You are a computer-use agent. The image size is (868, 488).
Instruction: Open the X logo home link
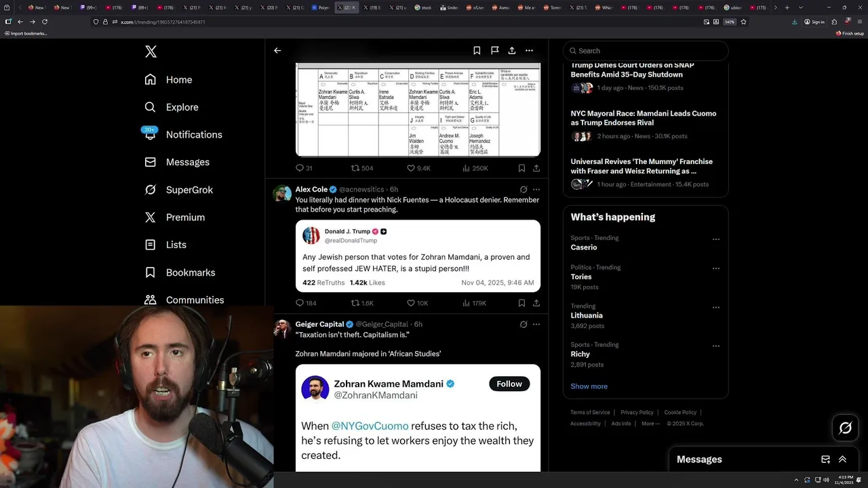[x=151, y=52]
